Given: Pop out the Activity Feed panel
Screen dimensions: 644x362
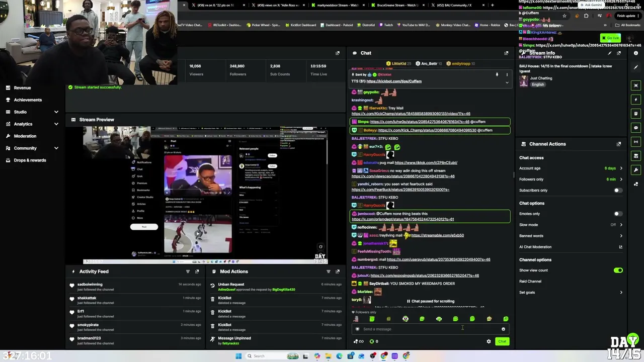Looking at the screenshot, I should coord(197,271).
